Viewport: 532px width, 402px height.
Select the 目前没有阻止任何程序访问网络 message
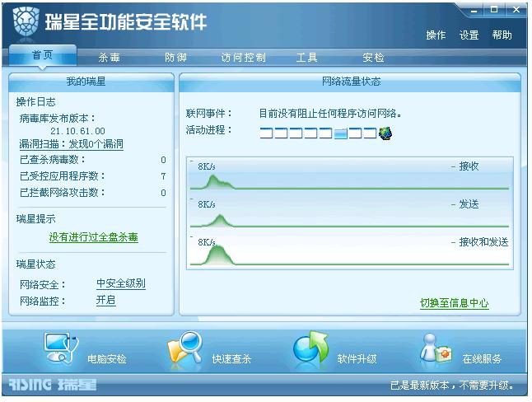(x=330, y=113)
